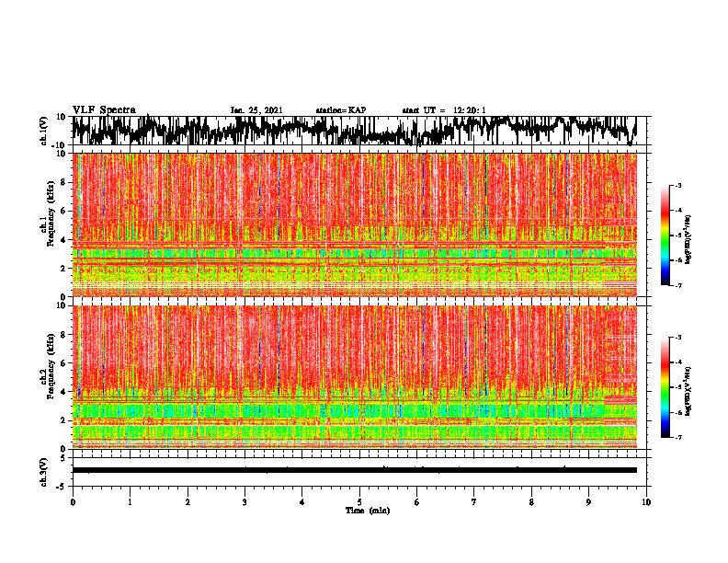Click the 'ch.3(V)' axis label
The width and height of the screenshot is (728, 563).
coord(44,472)
